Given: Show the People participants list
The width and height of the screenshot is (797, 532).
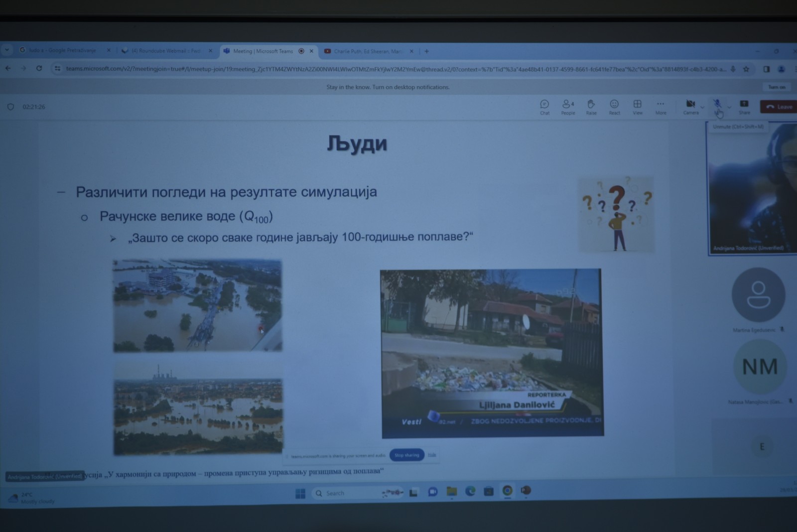Looking at the screenshot, I should (568, 107).
